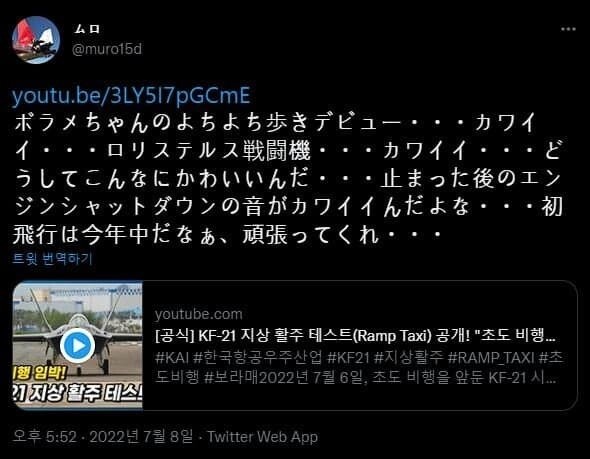Click the #한국항공우주산업 hashtag in card

pyautogui.click(x=257, y=358)
